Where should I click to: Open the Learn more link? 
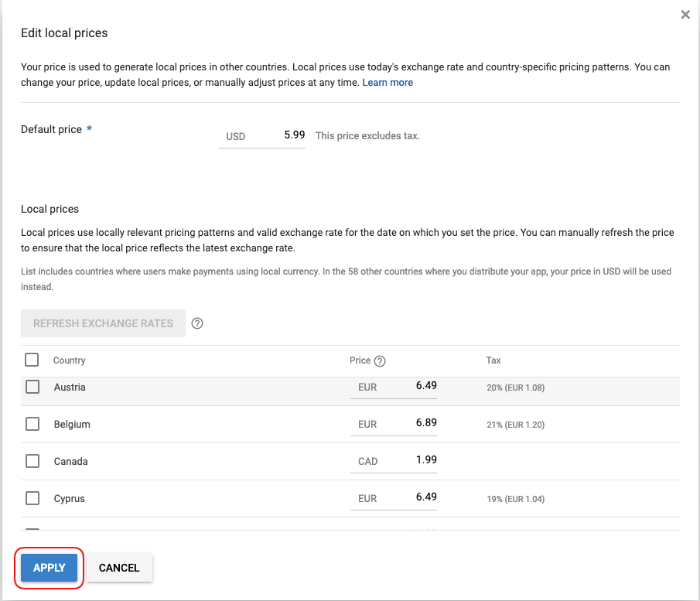click(x=388, y=83)
